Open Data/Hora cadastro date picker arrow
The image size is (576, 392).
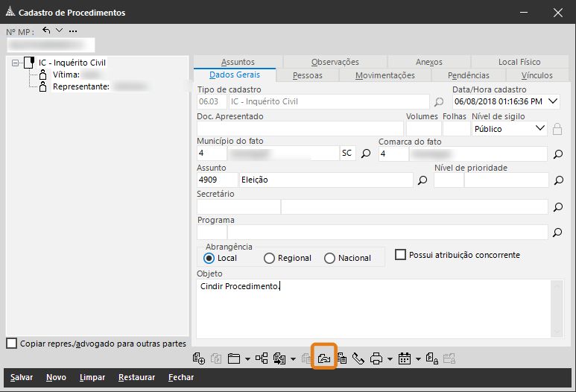(x=552, y=101)
